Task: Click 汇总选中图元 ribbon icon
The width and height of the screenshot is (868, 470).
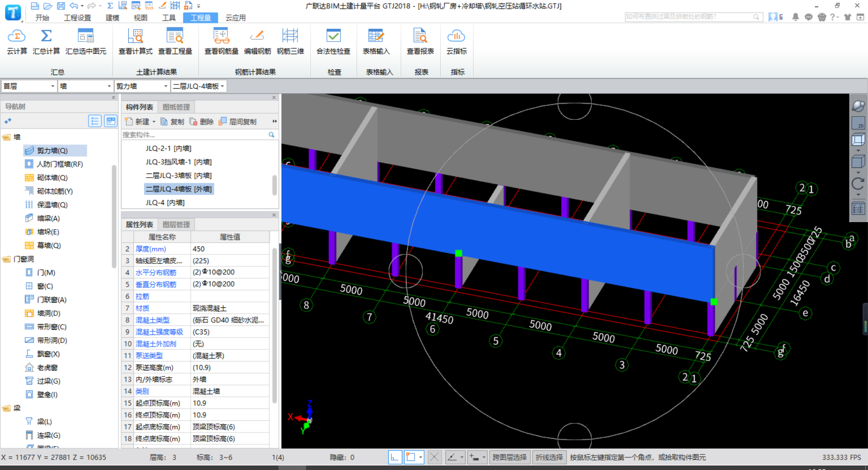Action: 86,42
